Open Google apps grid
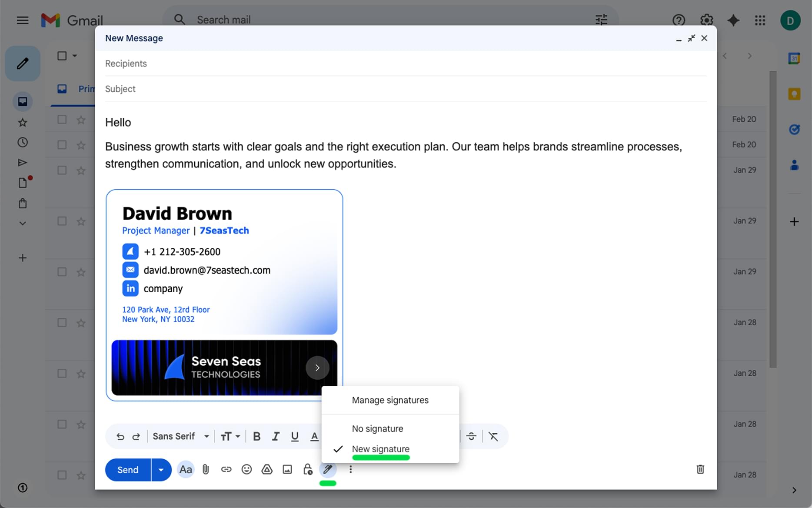 pyautogui.click(x=760, y=20)
